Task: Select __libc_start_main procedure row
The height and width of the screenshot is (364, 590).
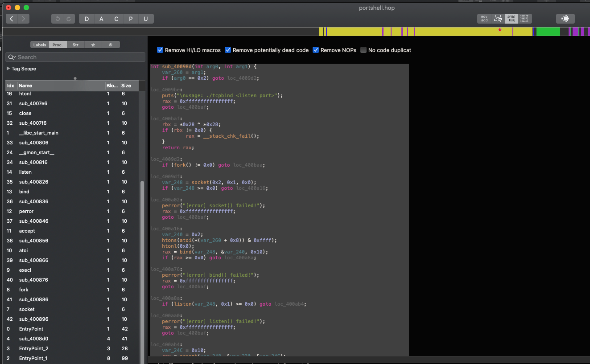Action: (x=72, y=133)
